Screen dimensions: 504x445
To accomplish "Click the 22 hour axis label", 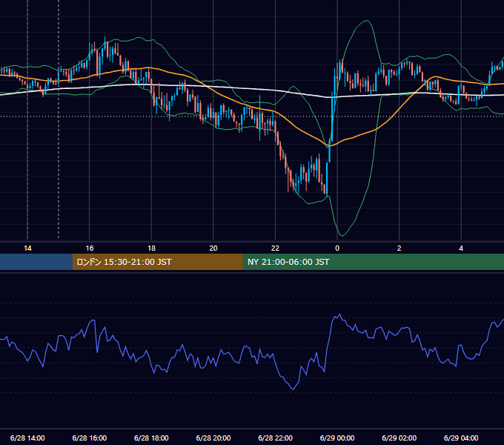I will (276, 248).
